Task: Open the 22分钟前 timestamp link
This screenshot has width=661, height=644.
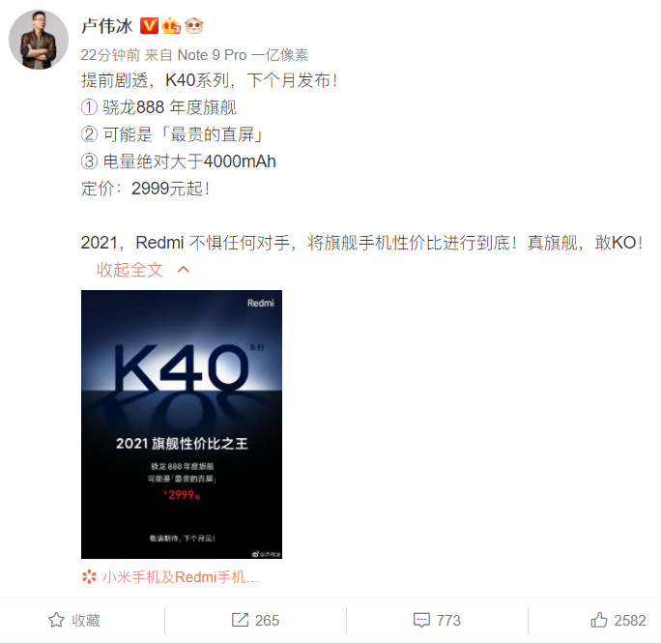Action: [110, 55]
